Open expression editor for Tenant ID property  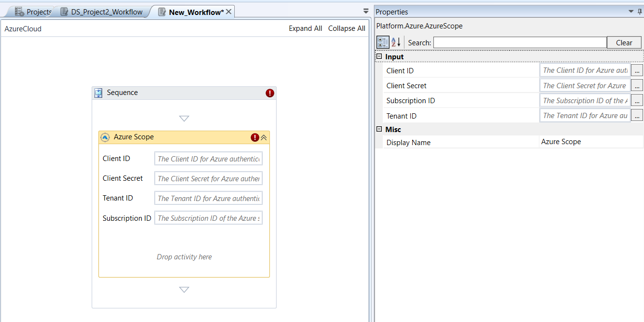click(637, 115)
